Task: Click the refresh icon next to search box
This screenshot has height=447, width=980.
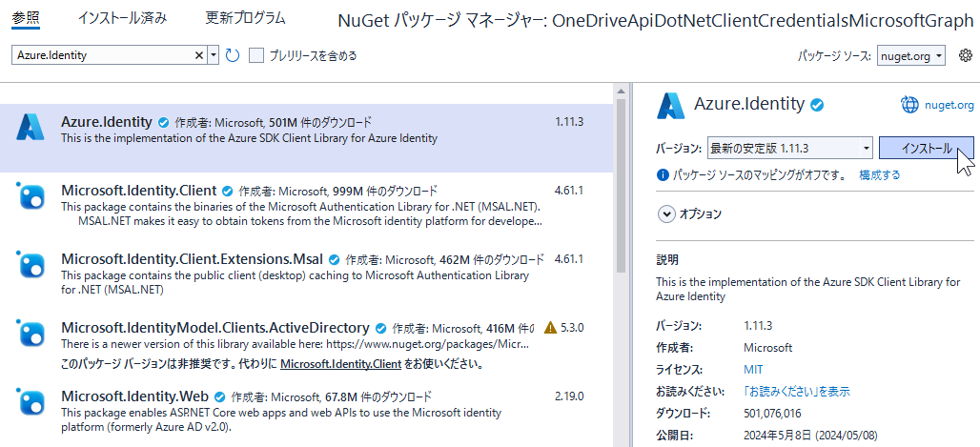Action: pyautogui.click(x=233, y=55)
